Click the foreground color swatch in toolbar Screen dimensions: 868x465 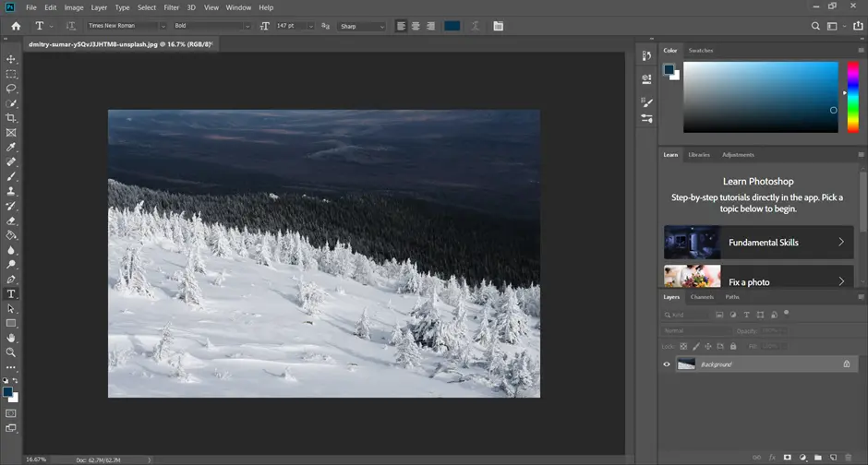point(7,392)
